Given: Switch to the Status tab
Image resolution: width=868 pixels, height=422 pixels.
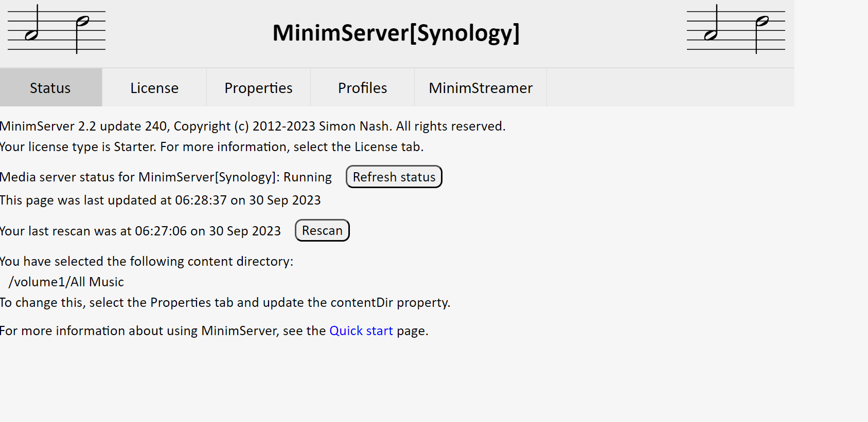Looking at the screenshot, I should point(50,88).
